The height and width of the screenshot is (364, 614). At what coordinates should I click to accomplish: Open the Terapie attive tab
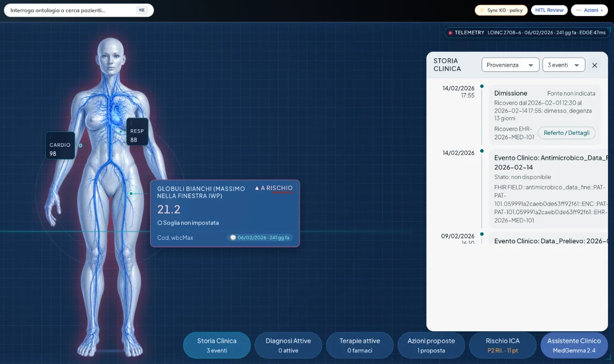(360, 345)
